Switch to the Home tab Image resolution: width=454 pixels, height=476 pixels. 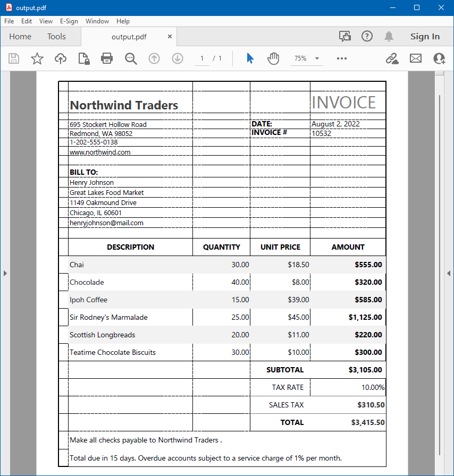[x=20, y=36]
